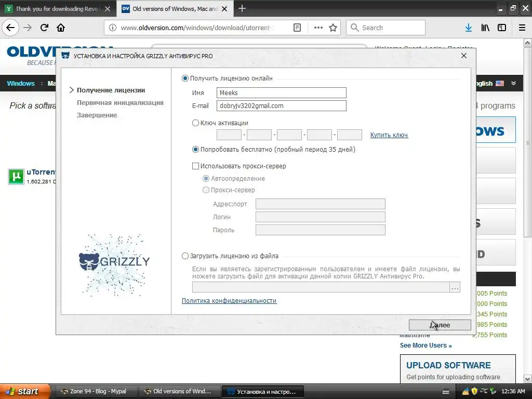Select 'Попробовать бесплатно' trial option
532x399 pixels.
point(195,149)
